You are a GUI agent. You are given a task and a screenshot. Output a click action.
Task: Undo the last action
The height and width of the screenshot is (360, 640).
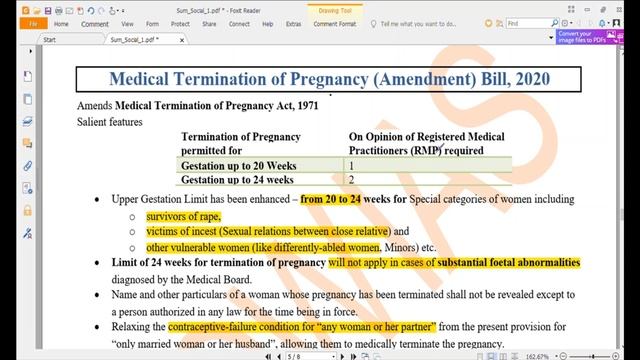coord(91,11)
